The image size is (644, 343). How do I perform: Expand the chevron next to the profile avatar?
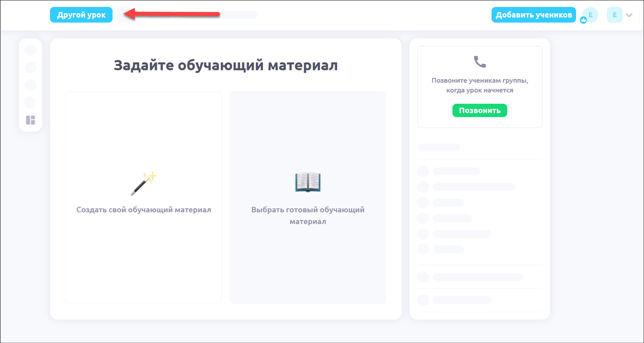(629, 15)
